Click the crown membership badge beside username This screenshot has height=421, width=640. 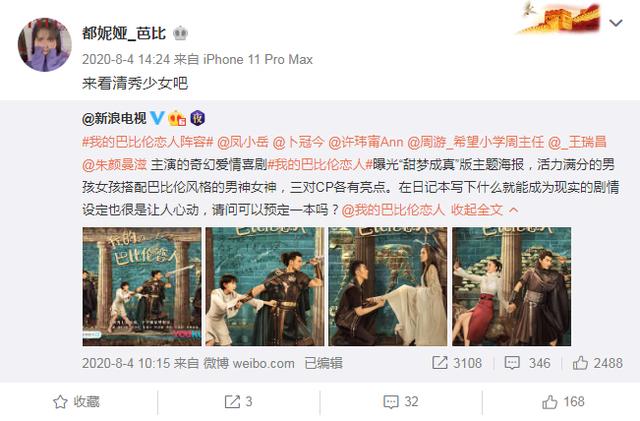coord(180,33)
